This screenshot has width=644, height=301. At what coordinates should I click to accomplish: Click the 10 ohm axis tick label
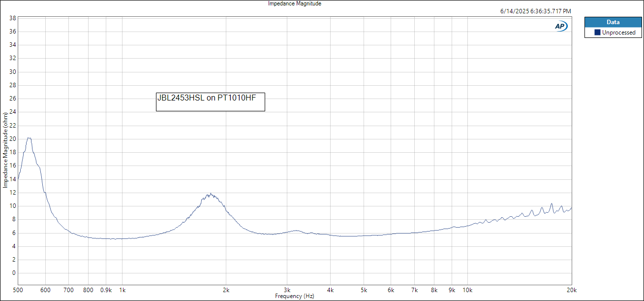[x=13, y=206]
